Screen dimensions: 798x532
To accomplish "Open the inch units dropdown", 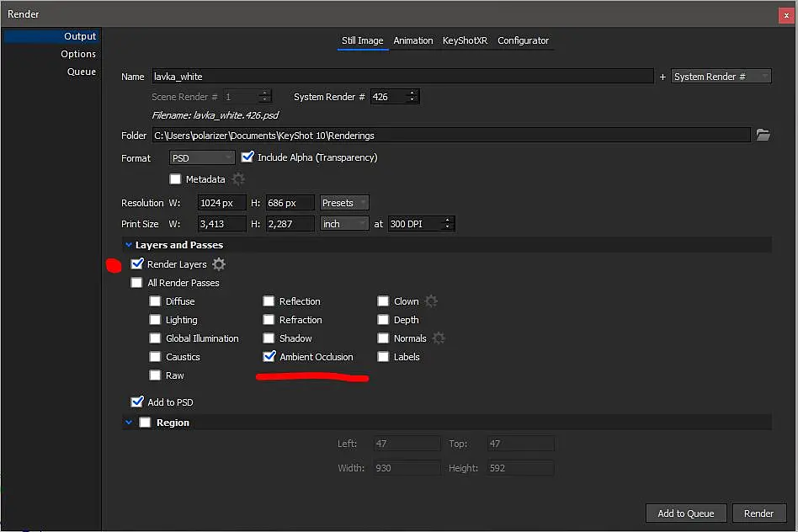I will click(344, 224).
